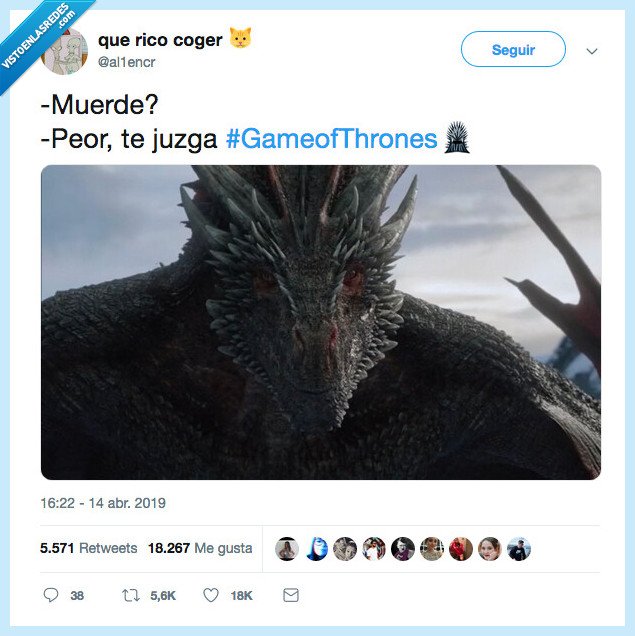Click the display name que rico coger
635x636 pixels.
click(160, 40)
